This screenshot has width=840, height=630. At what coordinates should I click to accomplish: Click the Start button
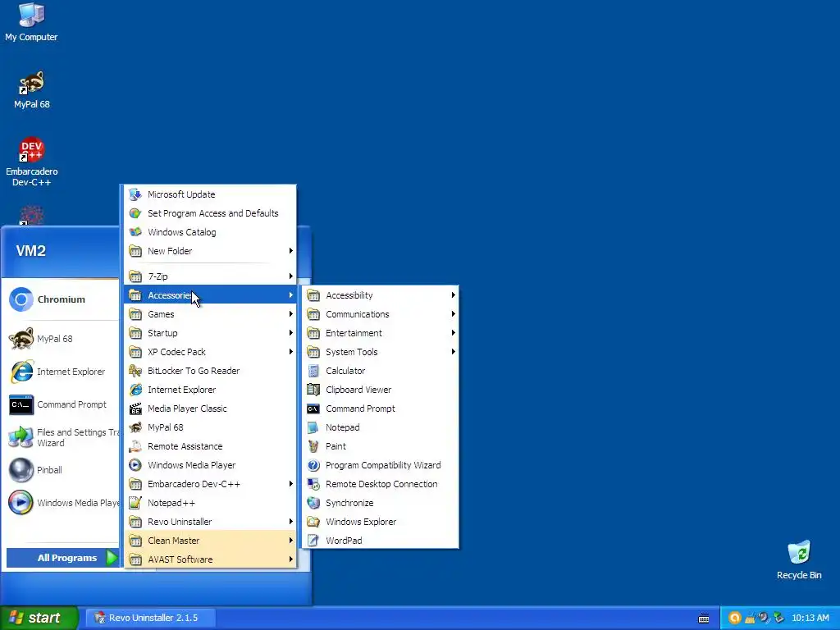(x=39, y=618)
